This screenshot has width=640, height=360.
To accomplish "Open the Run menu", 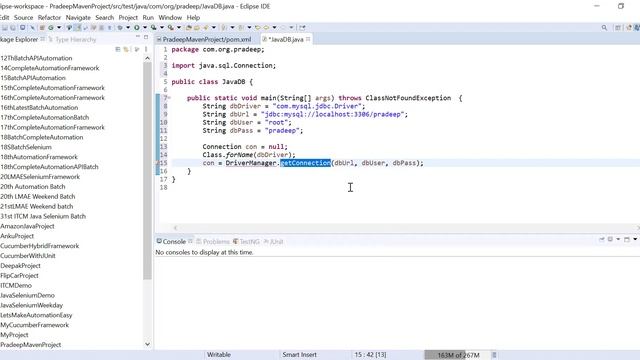I will (x=148, y=18).
